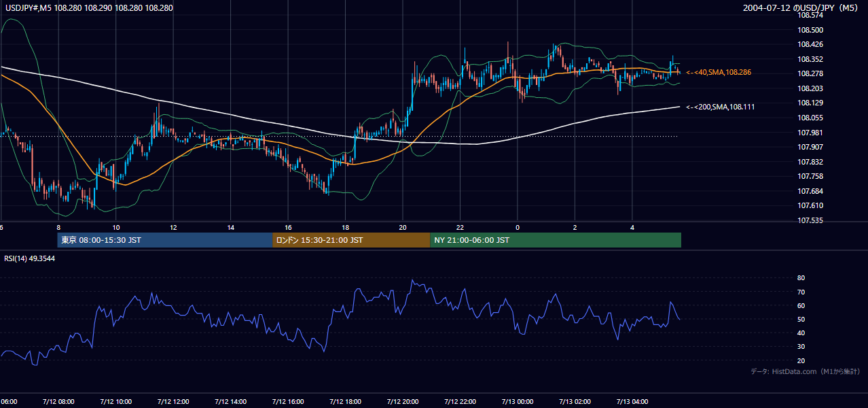The width and height of the screenshot is (868, 408).
Task: Click the 7/12 18:00 bottom time label
Action: (346, 402)
